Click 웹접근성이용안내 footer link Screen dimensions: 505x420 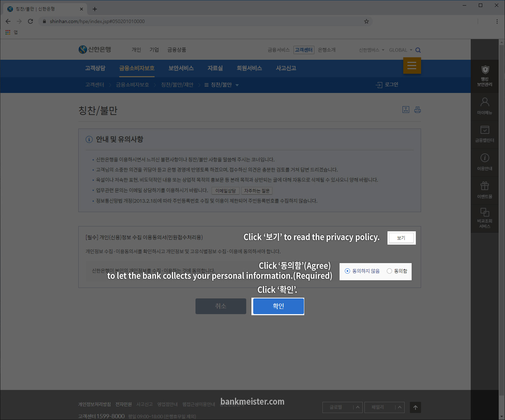pos(199,404)
